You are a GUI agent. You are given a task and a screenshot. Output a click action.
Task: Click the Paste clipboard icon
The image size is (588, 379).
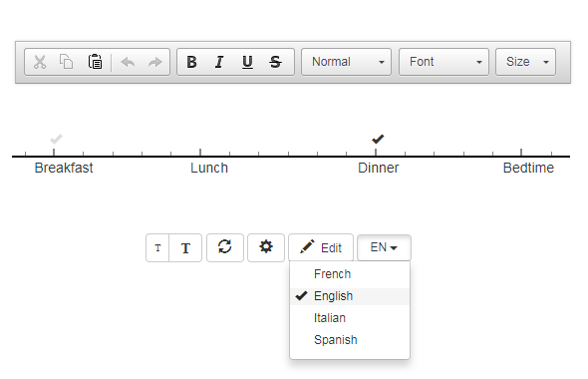click(95, 62)
